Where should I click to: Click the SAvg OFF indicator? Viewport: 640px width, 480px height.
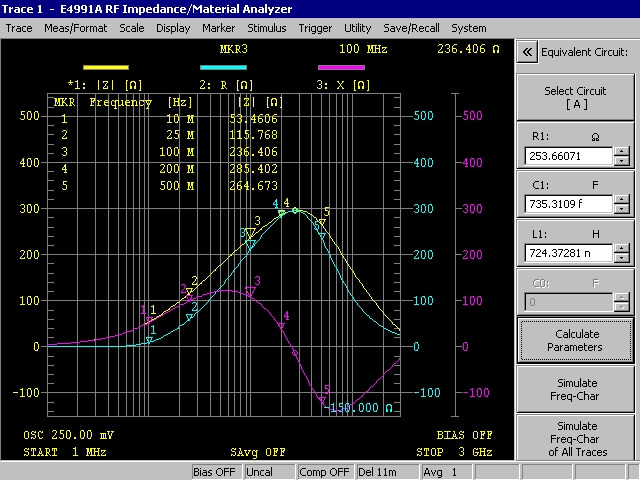coord(258,452)
